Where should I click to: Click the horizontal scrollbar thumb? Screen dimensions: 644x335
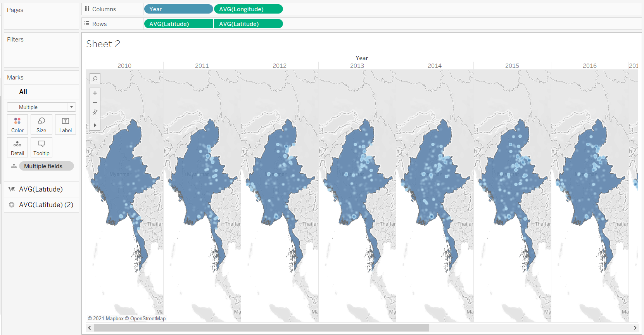(261, 328)
